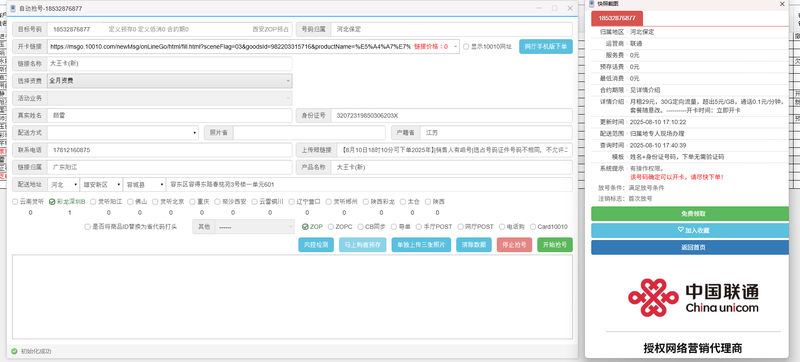The height and width of the screenshot is (362, 800).
Task: Select the 网厅POST mode option
Action: pyautogui.click(x=460, y=226)
